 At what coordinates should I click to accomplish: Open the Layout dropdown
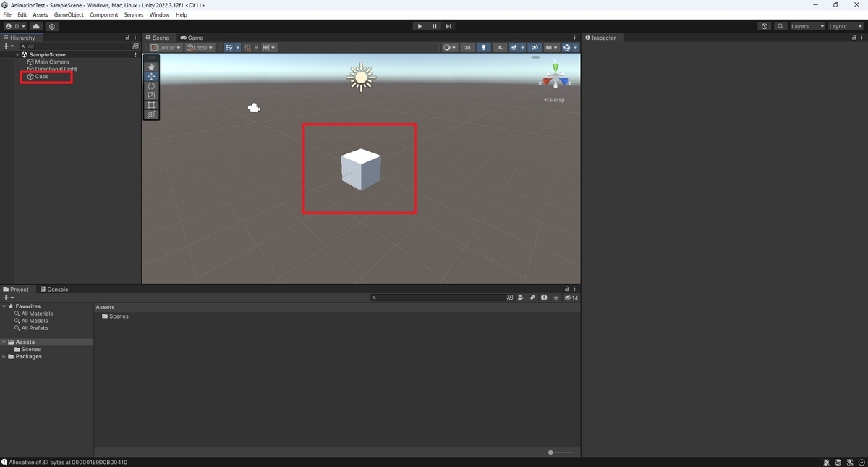click(845, 26)
